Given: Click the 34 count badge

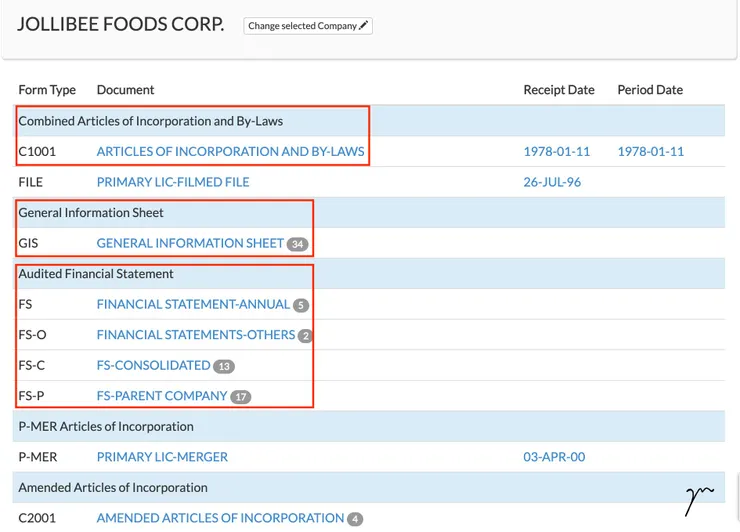Looking at the screenshot, I should [297, 244].
